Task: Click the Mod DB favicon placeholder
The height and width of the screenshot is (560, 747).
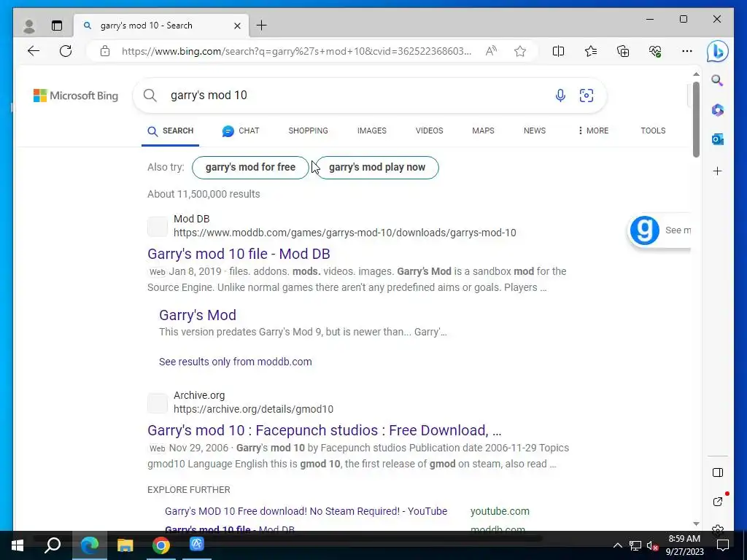Action: coord(158,226)
